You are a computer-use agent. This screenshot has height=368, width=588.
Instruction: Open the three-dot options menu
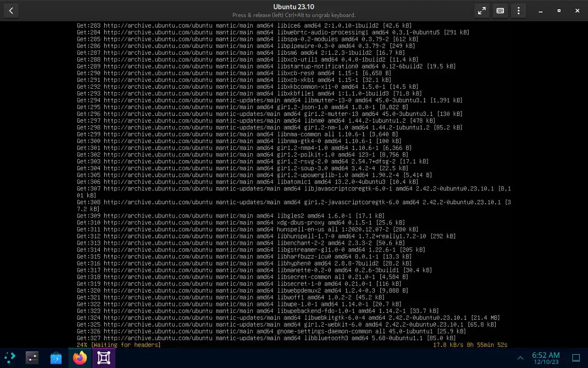(x=519, y=11)
